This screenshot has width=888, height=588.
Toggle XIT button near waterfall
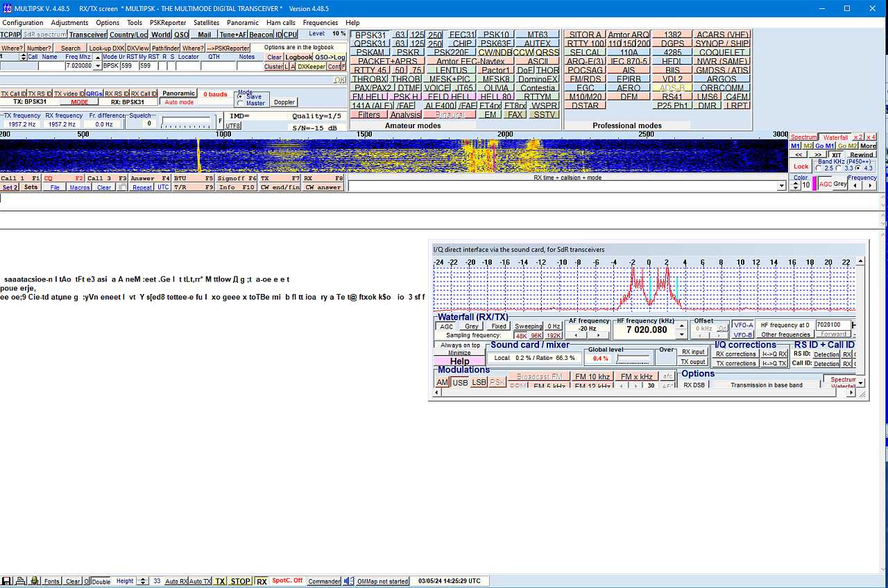point(837,155)
